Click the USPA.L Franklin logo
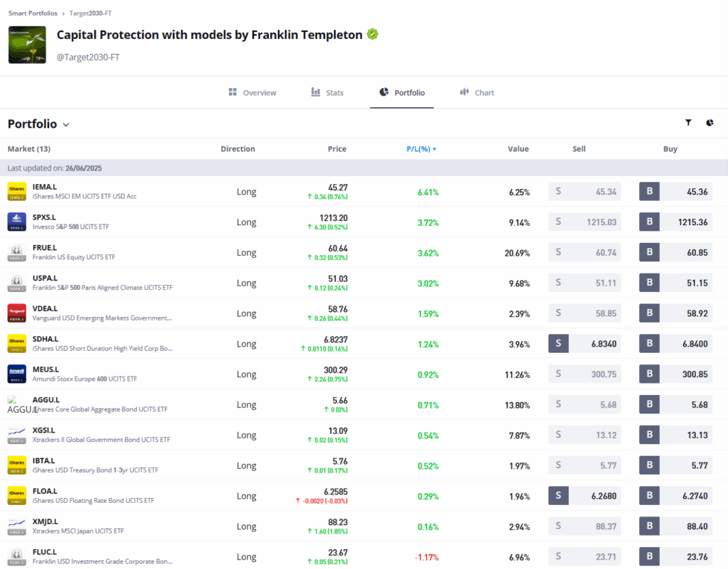Image resolution: width=728 pixels, height=569 pixels. 17,283
